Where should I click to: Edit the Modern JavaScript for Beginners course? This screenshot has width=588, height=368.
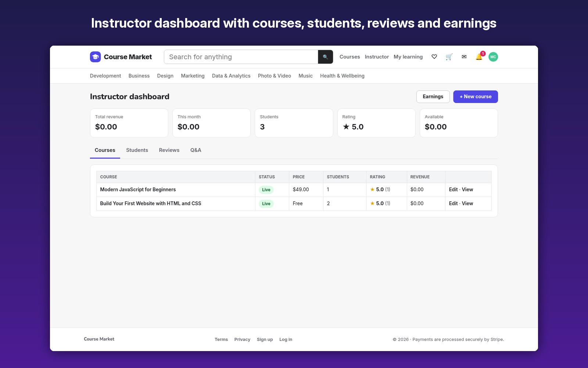453,190
